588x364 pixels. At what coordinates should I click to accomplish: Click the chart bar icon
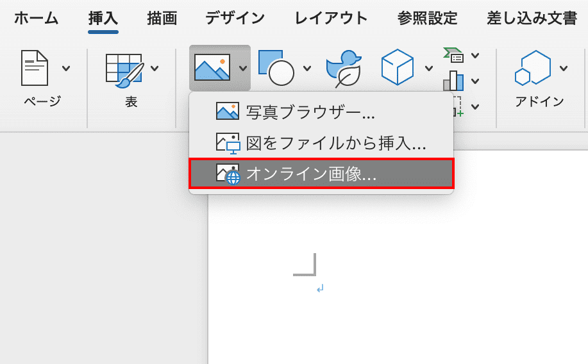pos(453,81)
